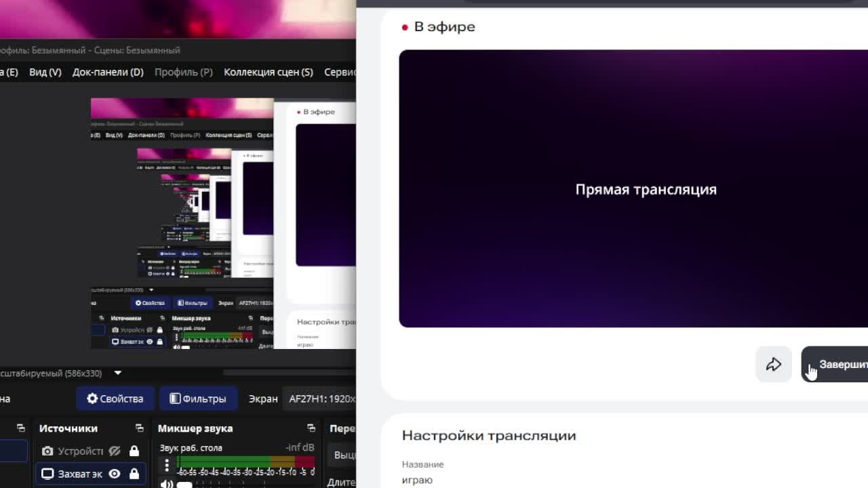Select the Захват экрана display capture source
Image resolution: width=868 pixels, height=488 pixels.
(91, 474)
